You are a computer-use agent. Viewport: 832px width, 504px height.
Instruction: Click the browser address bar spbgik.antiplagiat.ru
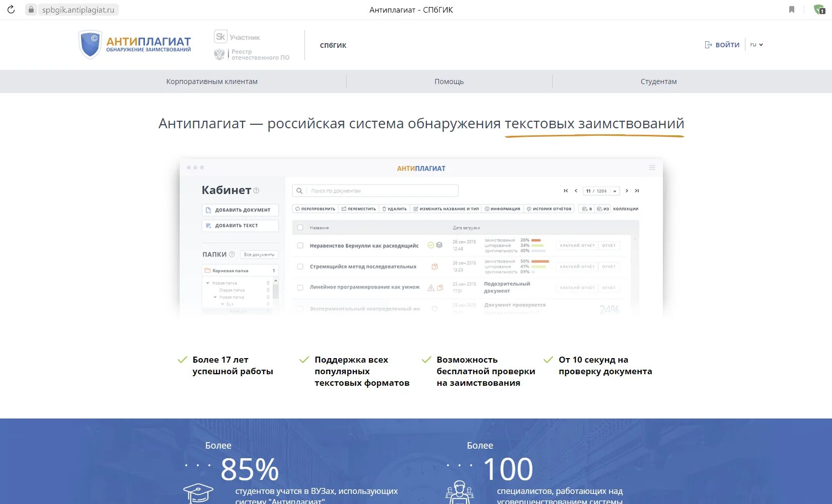click(78, 10)
